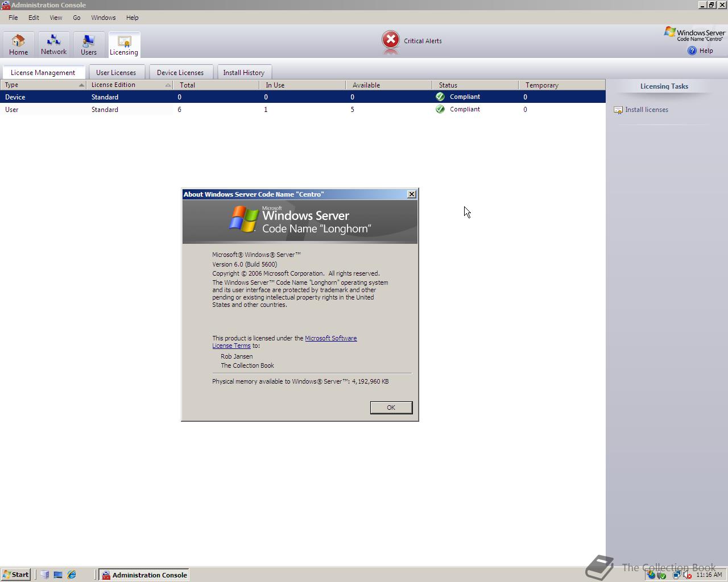Click the Show Desktop quick launch icon

pos(58,575)
